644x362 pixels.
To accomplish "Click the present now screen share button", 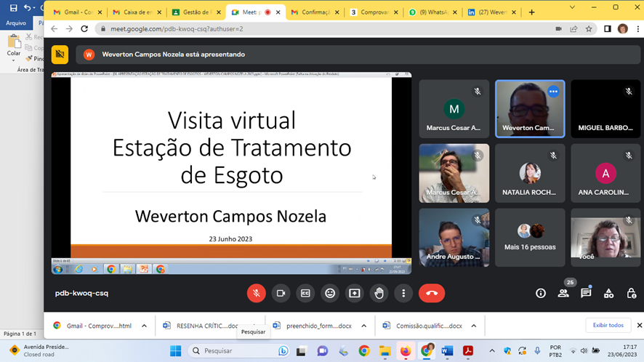I will pyautogui.click(x=355, y=294).
